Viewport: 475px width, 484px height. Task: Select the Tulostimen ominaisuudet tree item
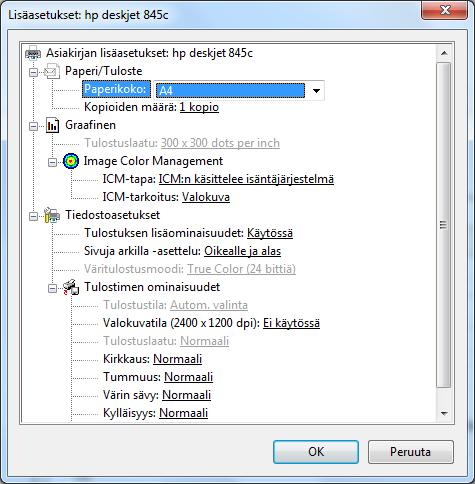coord(152,287)
